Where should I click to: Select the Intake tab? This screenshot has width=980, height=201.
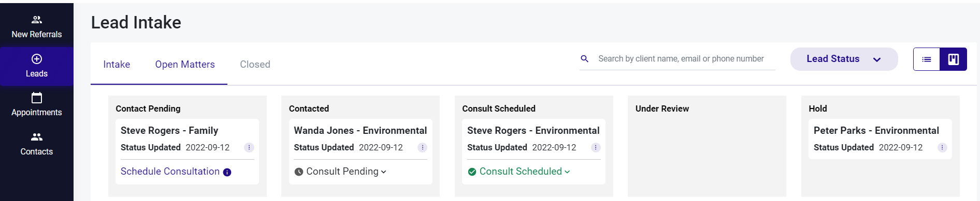pos(117,64)
